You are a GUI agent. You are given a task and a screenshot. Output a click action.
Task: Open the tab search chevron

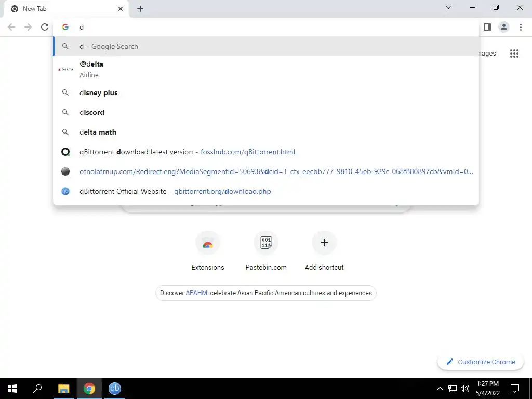pyautogui.click(x=448, y=7)
